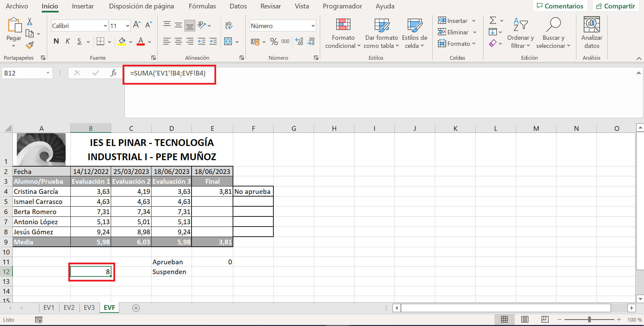Image resolution: width=644 pixels, height=326 pixels.
Task: Toggle italic K formatting
Action: pos(68,41)
